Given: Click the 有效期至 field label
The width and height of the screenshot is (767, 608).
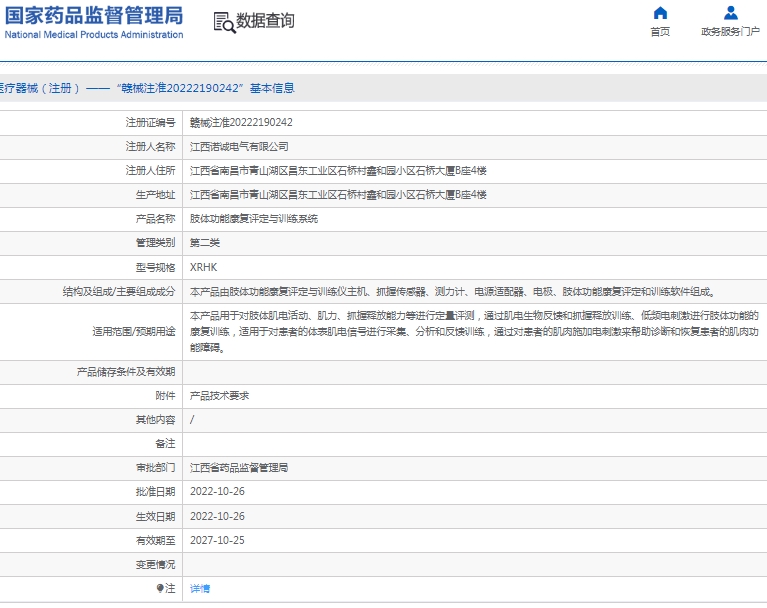Looking at the screenshot, I should tap(155, 540).
